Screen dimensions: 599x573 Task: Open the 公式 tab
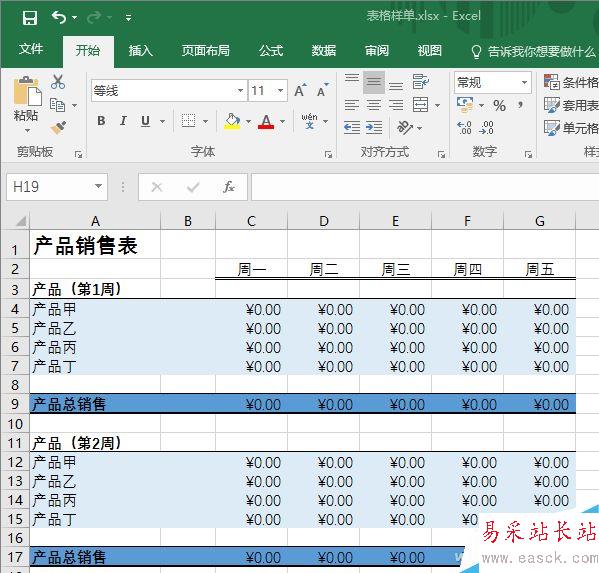[x=271, y=50]
